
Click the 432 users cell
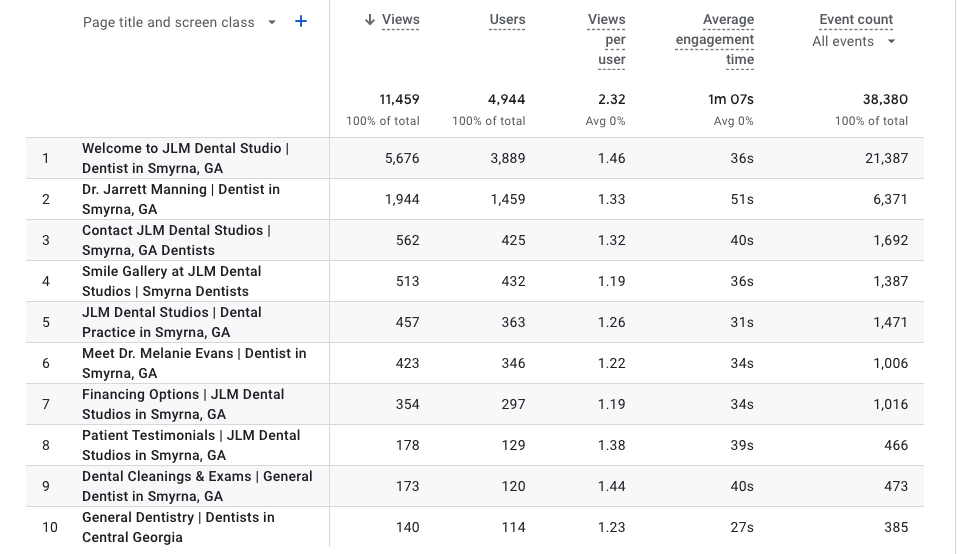click(x=513, y=281)
